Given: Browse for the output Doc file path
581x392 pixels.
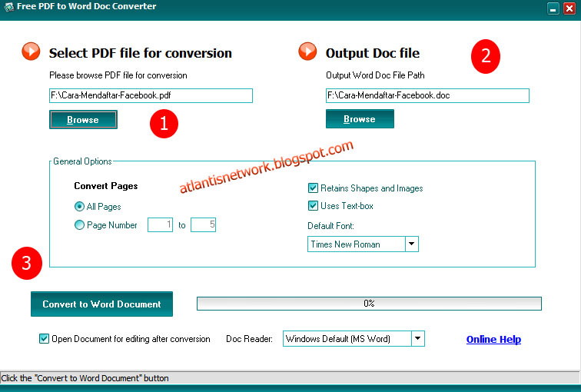Looking at the screenshot, I should point(360,118).
